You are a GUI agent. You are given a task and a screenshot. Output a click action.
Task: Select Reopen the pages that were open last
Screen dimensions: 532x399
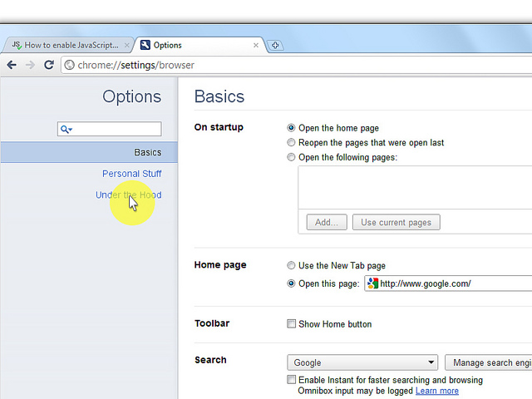[x=291, y=143]
